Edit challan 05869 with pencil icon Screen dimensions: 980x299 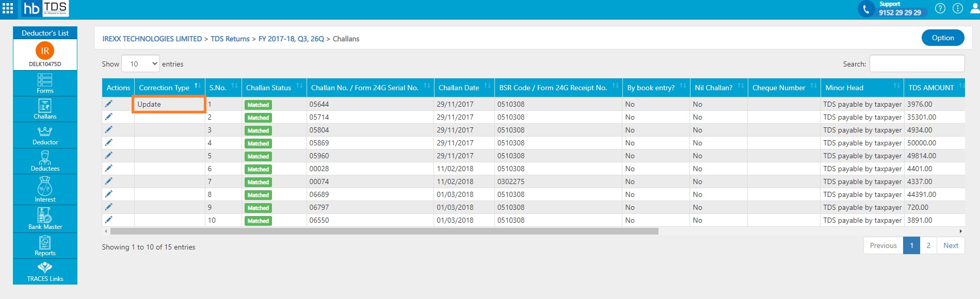click(108, 142)
